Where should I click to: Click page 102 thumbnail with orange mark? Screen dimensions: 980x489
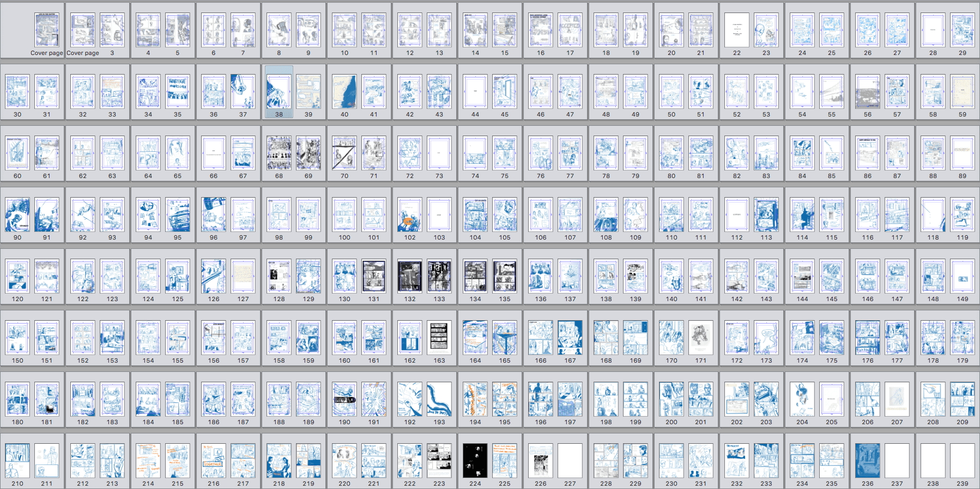pos(410,215)
